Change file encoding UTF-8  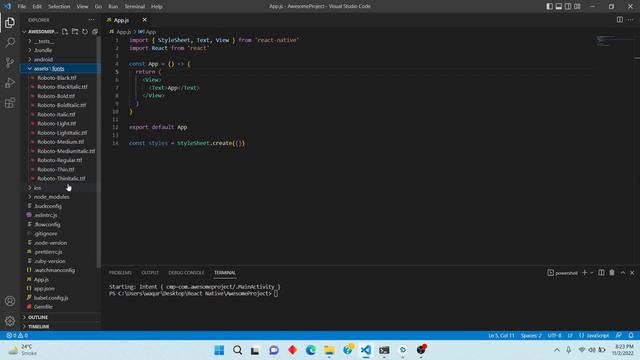click(x=554, y=335)
